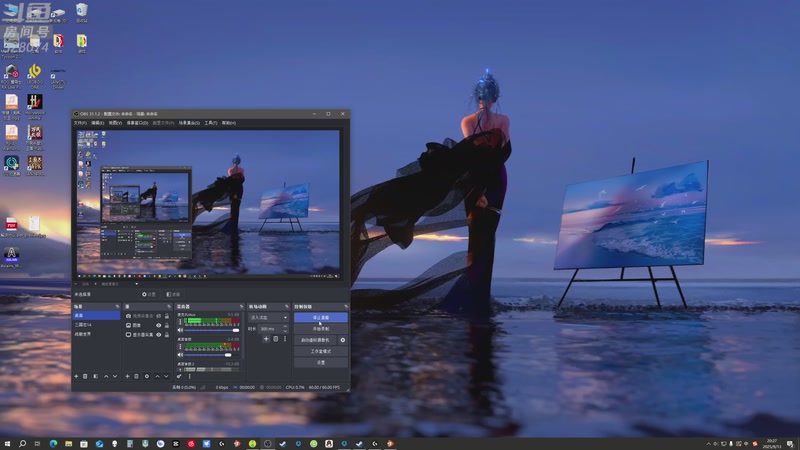Add a new source with the plus icon
The image size is (800, 450).
click(x=127, y=376)
